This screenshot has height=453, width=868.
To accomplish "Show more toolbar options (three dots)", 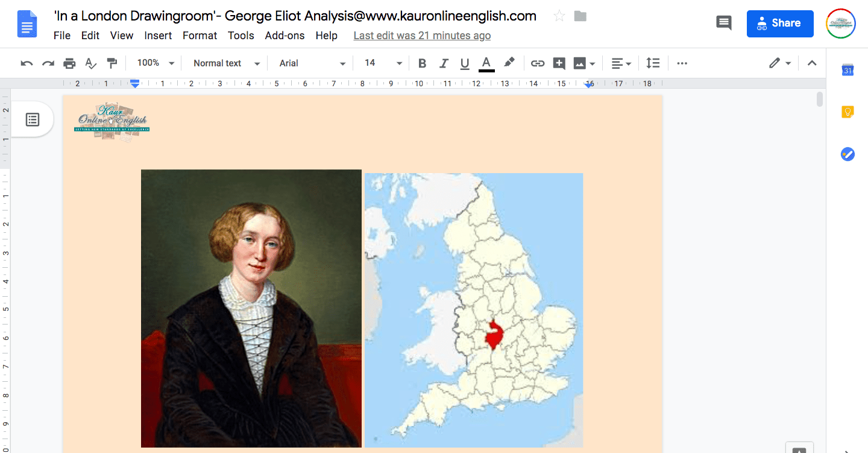I will coord(682,63).
